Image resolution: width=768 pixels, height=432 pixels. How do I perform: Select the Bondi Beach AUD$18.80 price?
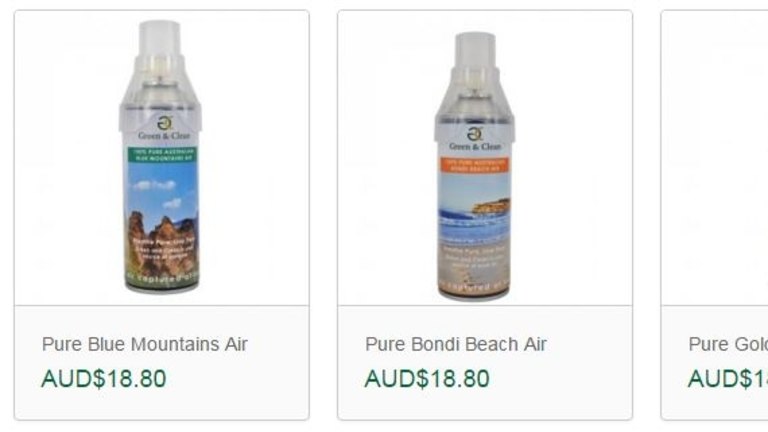tap(427, 379)
